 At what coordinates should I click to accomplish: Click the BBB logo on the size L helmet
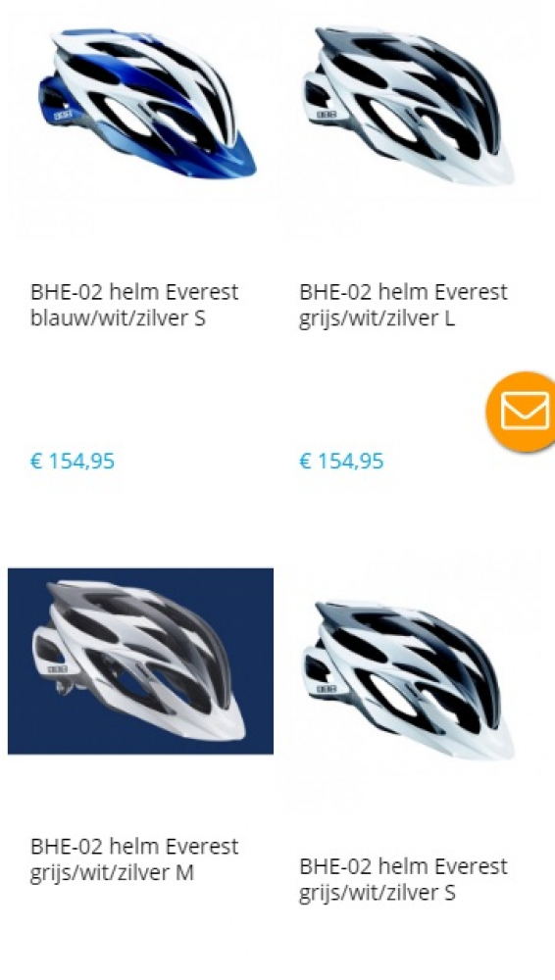coord(326,115)
